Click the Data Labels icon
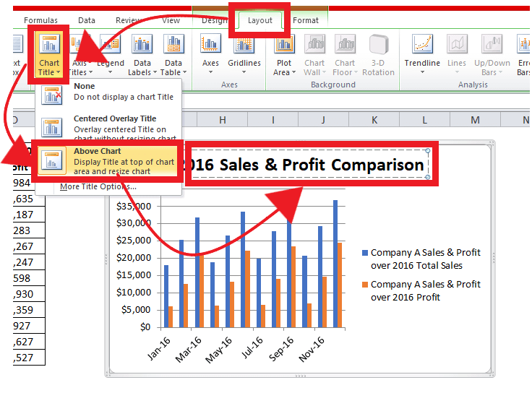 [x=142, y=44]
